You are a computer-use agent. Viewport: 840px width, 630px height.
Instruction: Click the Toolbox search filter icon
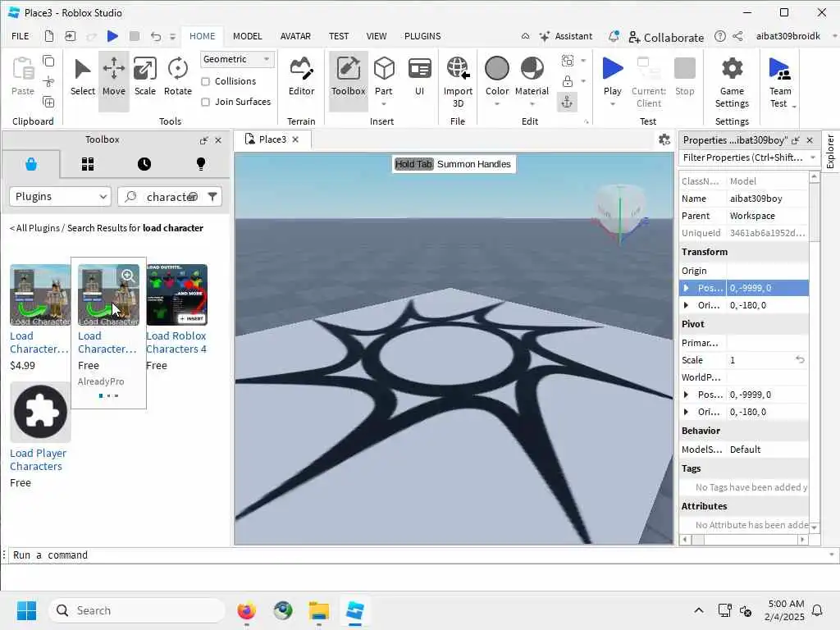point(212,197)
